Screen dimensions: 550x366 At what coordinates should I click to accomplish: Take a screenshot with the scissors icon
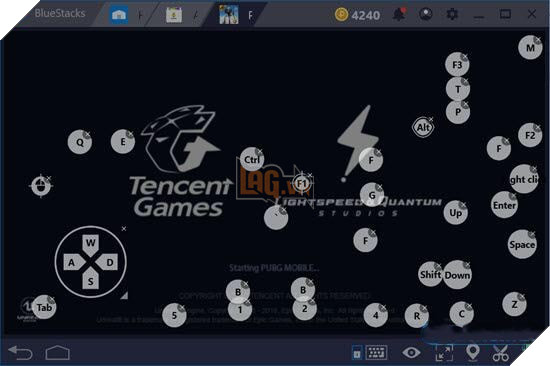tap(500, 353)
